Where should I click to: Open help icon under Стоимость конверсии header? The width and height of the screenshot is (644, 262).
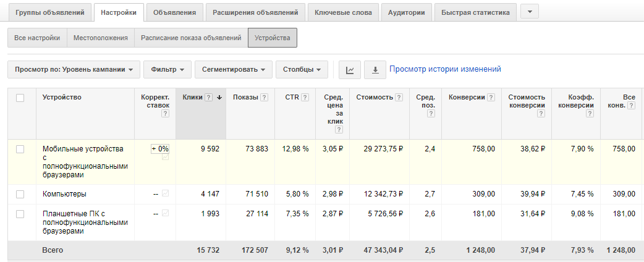pyautogui.click(x=541, y=114)
